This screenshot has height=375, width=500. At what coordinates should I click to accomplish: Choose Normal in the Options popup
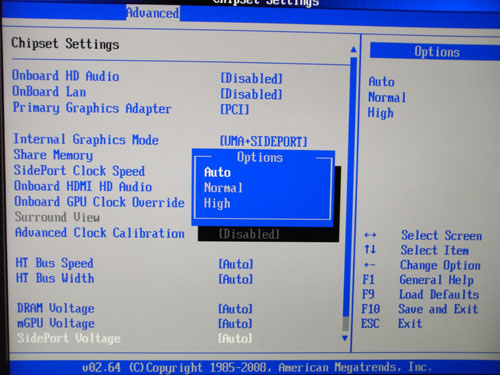pyautogui.click(x=223, y=188)
